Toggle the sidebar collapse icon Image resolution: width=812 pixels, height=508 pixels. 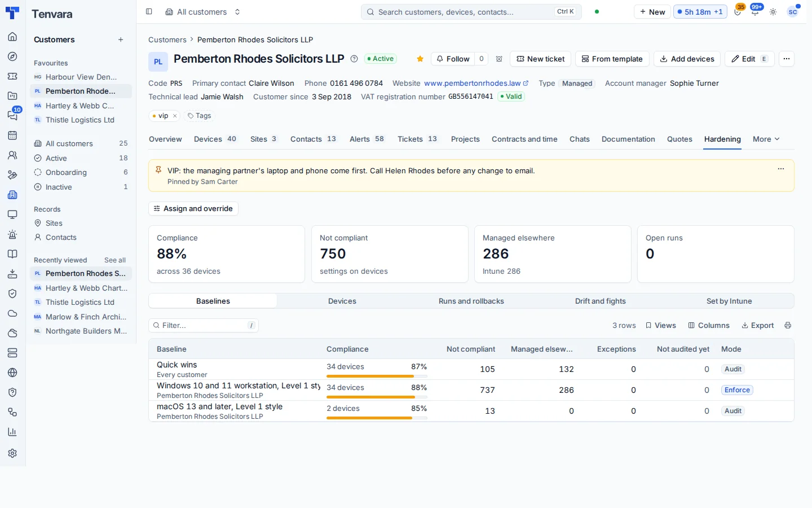pyautogui.click(x=149, y=12)
